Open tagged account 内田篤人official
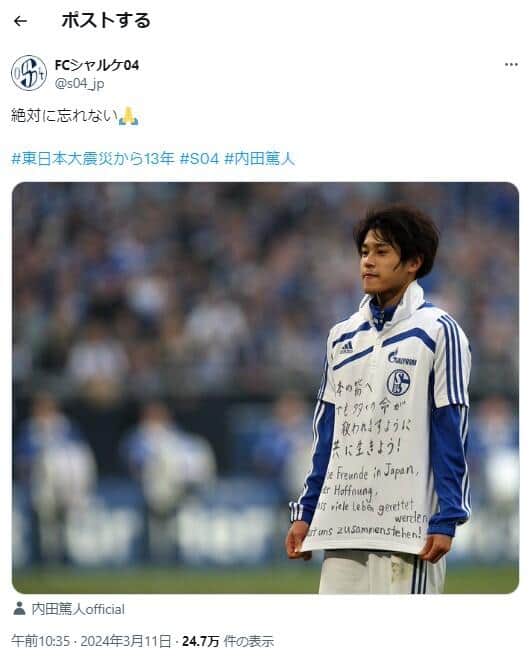This screenshot has height=662, width=531. pos(78,609)
